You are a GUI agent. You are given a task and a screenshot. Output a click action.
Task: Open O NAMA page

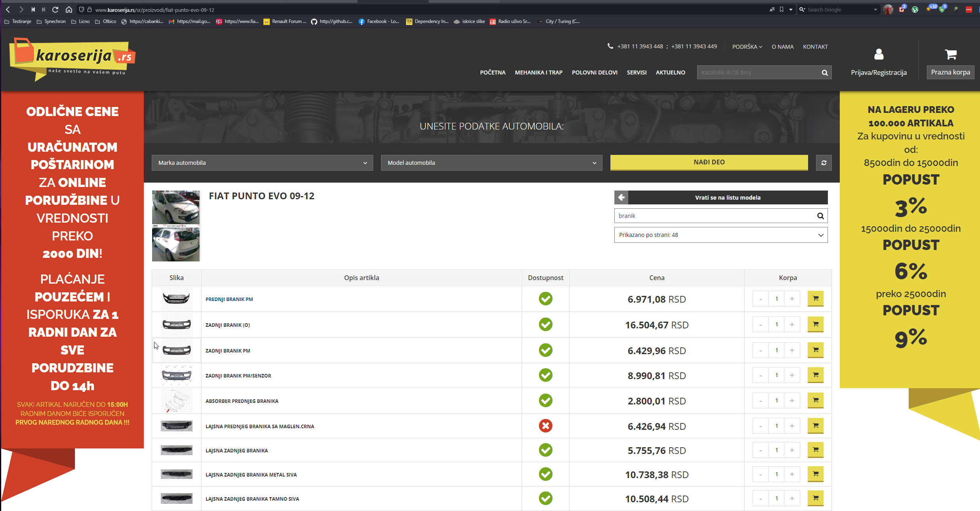[782, 47]
